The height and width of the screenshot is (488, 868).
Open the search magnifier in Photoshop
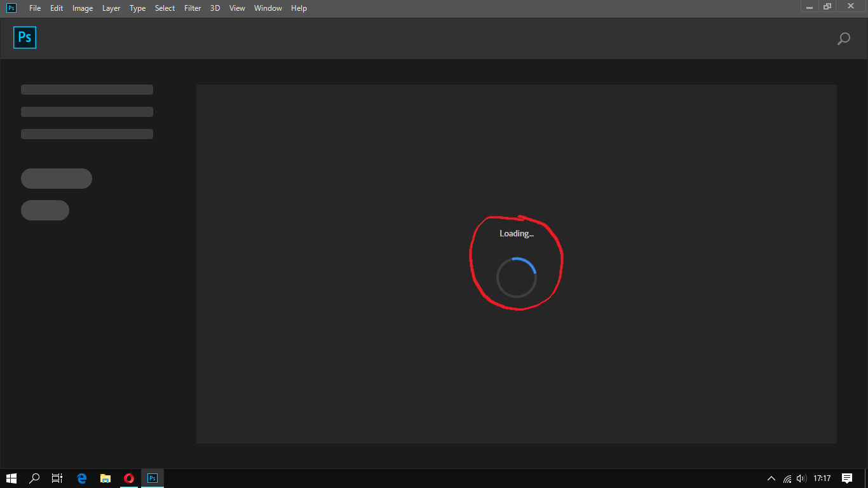pyautogui.click(x=843, y=39)
